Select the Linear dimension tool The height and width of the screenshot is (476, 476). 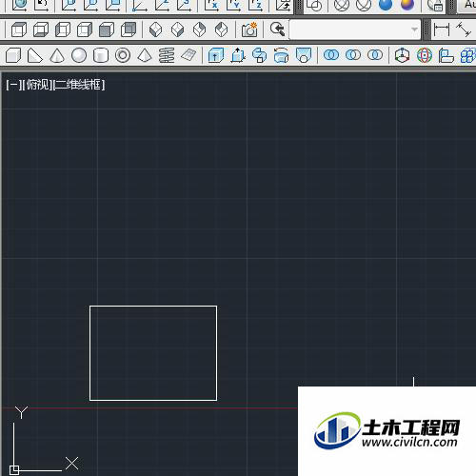point(442,30)
